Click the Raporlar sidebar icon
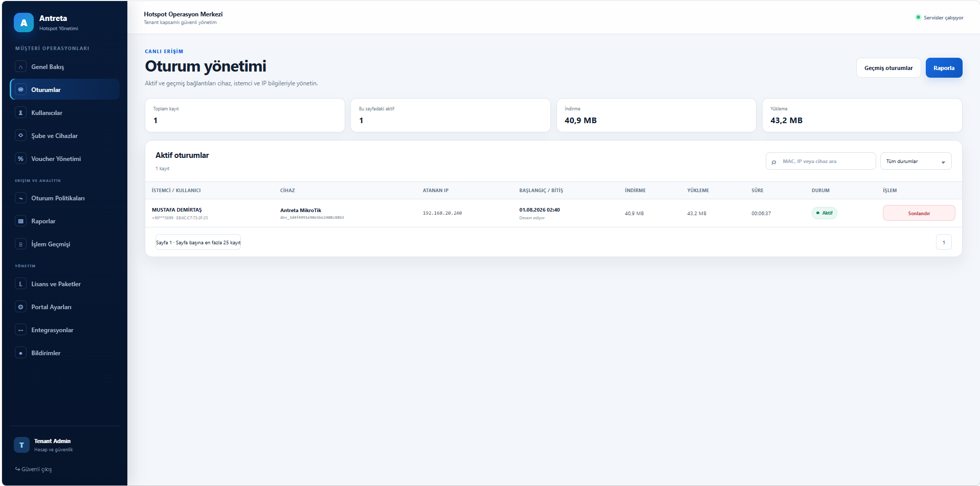 pos(20,221)
